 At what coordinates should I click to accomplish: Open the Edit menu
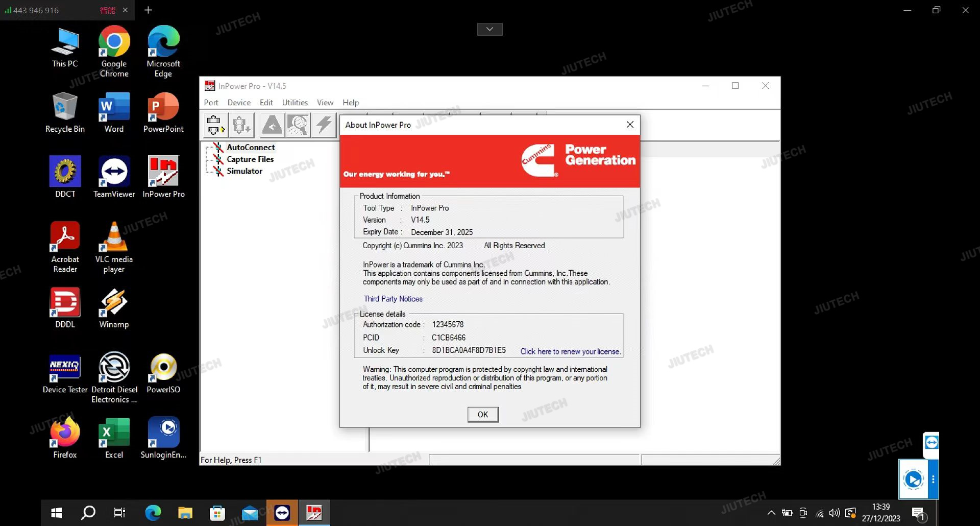tap(266, 103)
